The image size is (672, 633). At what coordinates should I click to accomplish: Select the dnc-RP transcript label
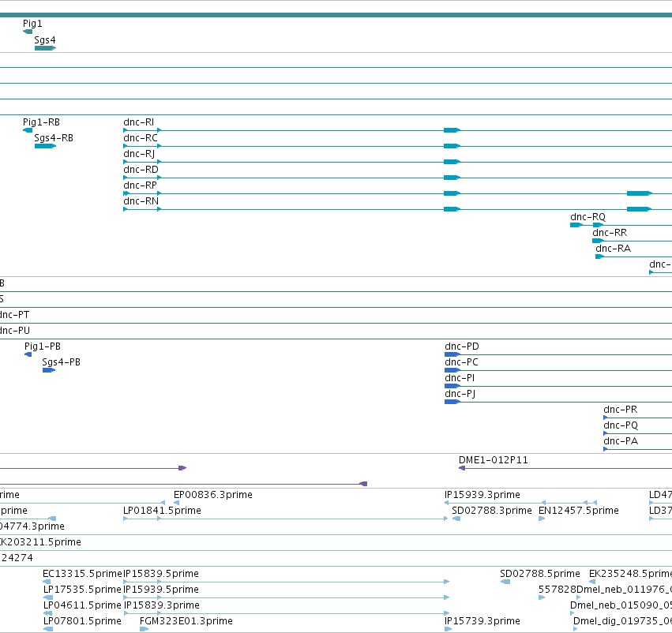coord(140,185)
